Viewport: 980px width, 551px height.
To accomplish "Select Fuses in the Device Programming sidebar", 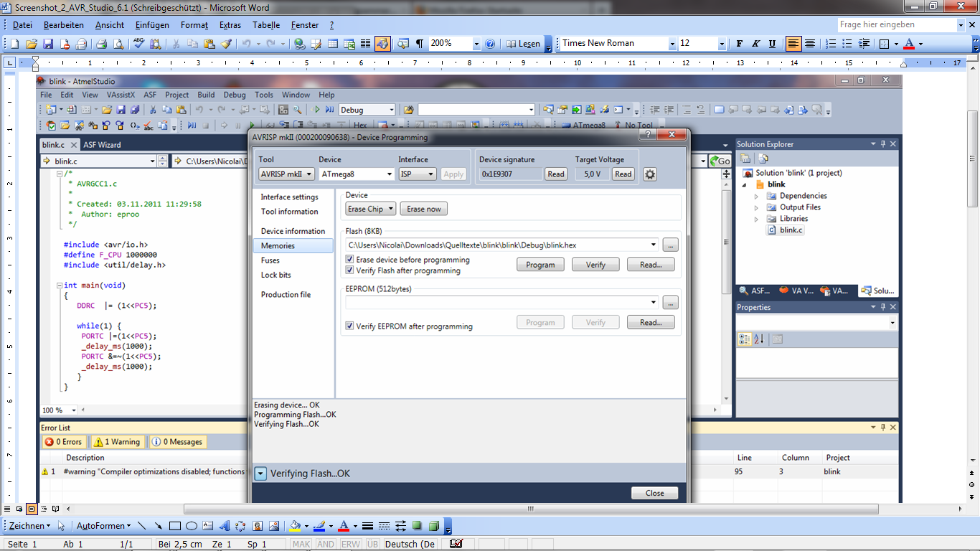I will pyautogui.click(x=270, y=260).
